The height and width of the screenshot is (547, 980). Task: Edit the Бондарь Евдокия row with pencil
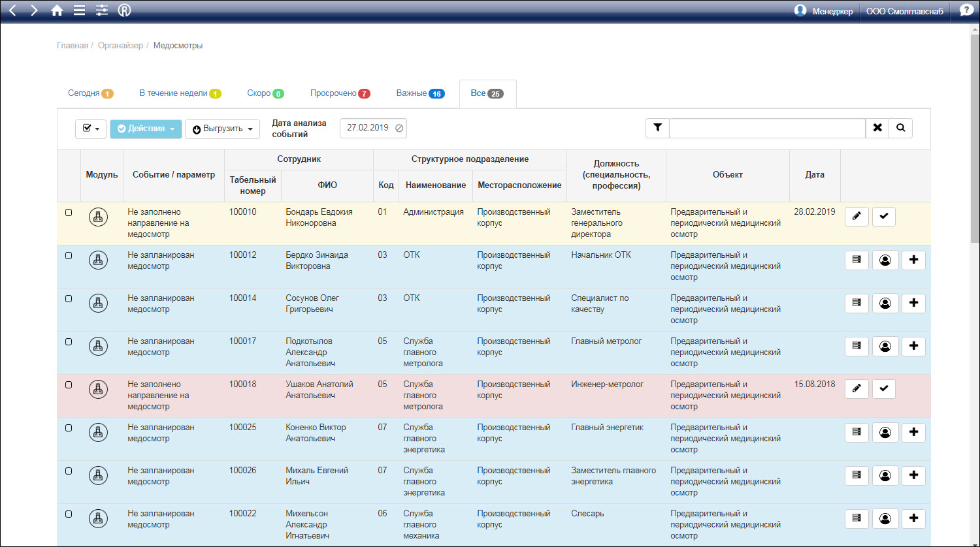pyautogui.click(x=857, y=216)
